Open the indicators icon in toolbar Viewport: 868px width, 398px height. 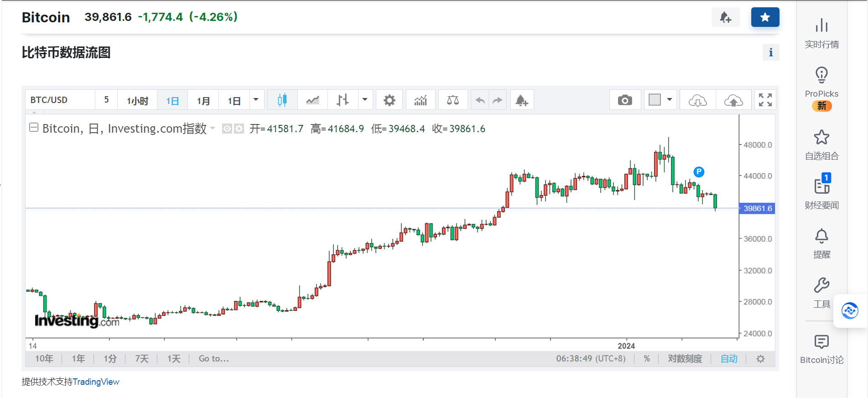point(421,100)
